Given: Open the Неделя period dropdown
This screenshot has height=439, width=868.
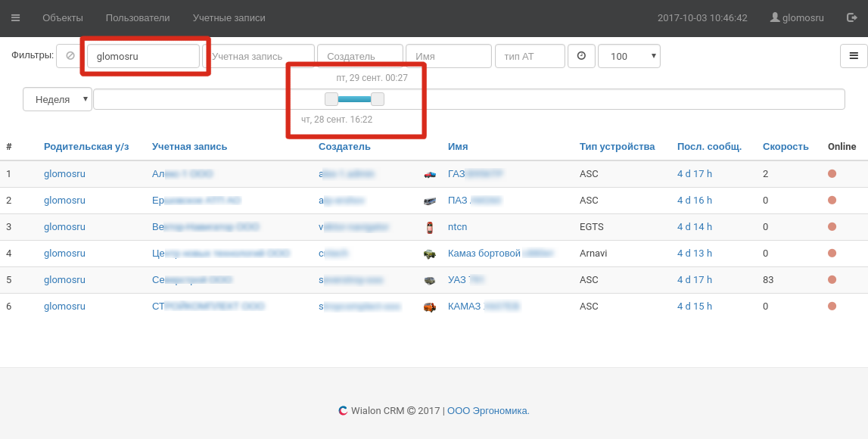Looking at the screenshot, I should tap(58, 99).
